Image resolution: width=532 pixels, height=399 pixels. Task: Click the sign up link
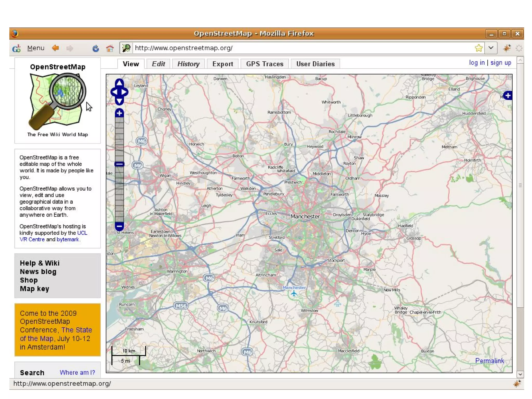501,63
